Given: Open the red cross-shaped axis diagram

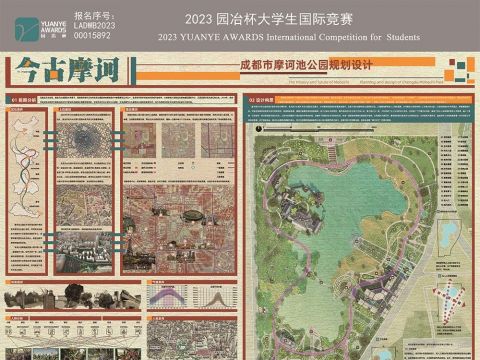Looking at the screenshot, I should click(450, 301).
